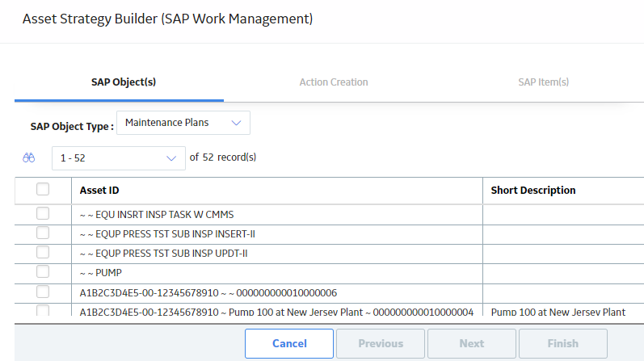Check the EQU INSRT INSP TASK W CMMS row
Image resolution: width=644 pixels, height=361 pixels.
(43, 213)
